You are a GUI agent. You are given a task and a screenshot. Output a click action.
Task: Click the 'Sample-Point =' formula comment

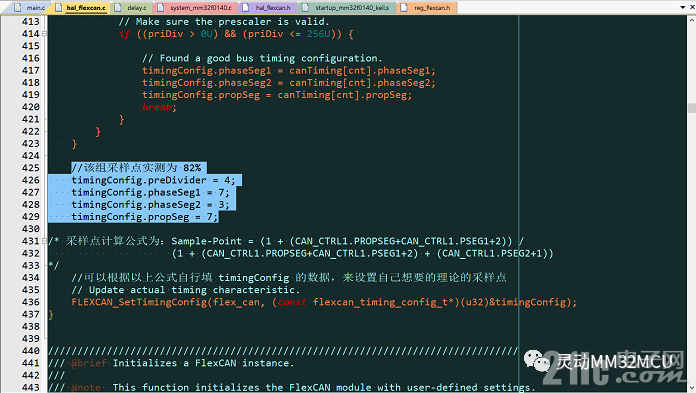pyautogui.click(x=348, y=241)
